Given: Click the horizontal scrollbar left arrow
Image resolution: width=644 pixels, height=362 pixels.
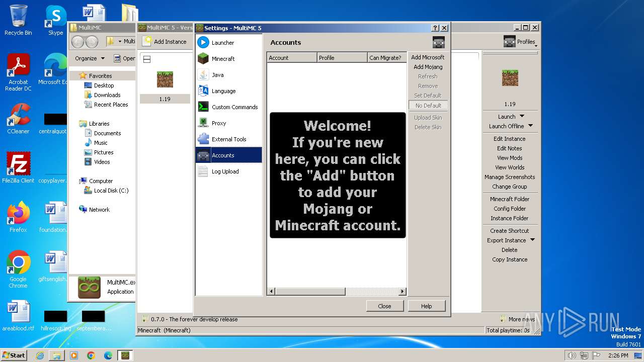Looking at the screenshot, I should [x=271, y=292].
